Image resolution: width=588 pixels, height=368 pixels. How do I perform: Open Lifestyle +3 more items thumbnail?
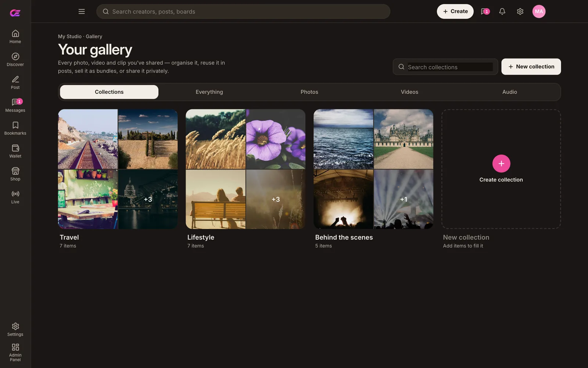pos(276,199)
